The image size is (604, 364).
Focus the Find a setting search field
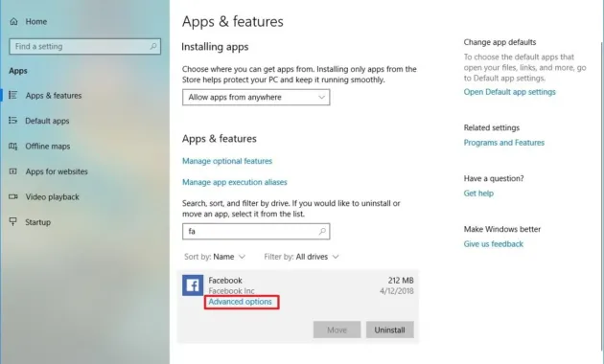[x=84, y=46]
